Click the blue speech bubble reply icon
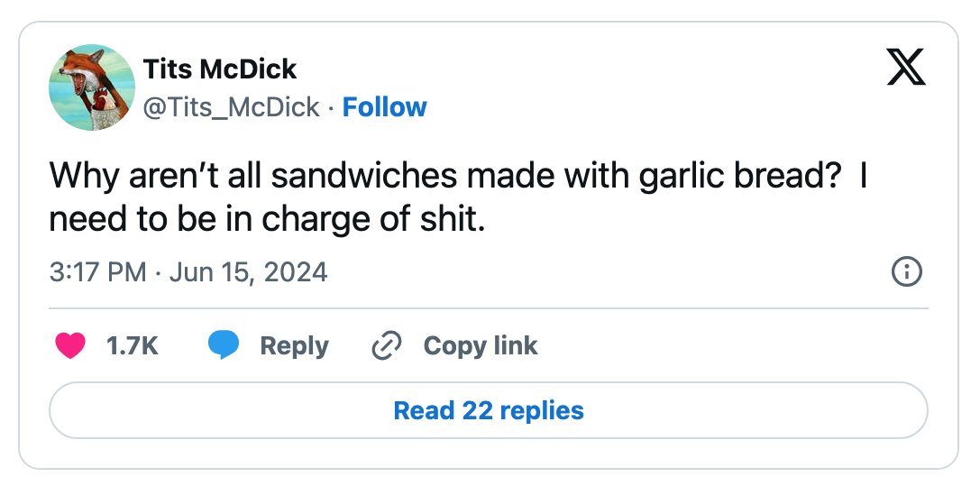 click(x=223, y=345)
